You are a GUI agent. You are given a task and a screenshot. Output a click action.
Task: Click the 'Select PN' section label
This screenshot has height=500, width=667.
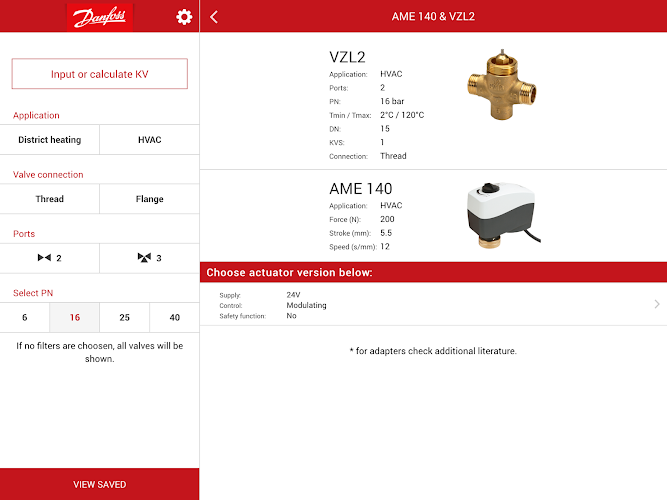[33, 293]
